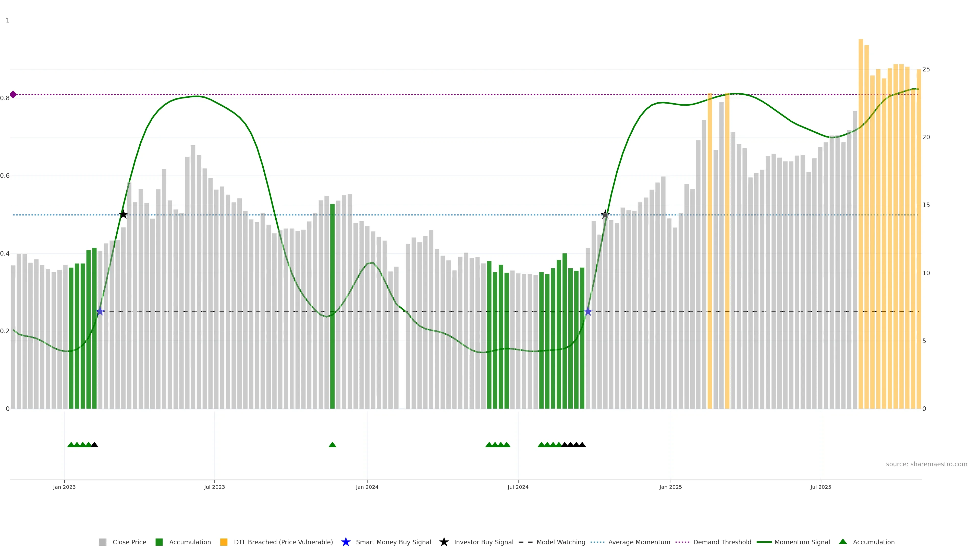Click the green triangle icon in legend
The height and width of the screenshot is (551, 980).
[x=843, y=542]
